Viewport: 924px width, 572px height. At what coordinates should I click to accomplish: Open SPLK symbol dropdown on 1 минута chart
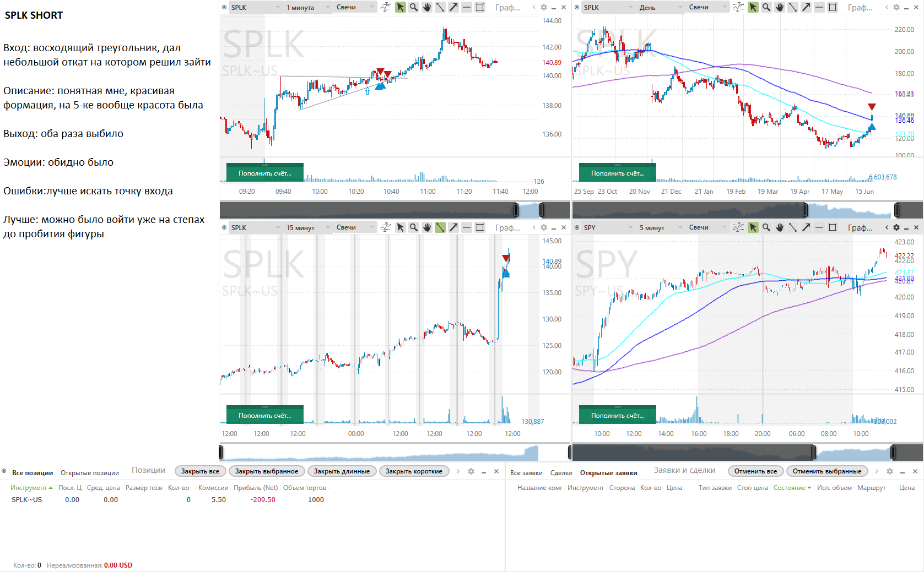(x=256, y=7)
